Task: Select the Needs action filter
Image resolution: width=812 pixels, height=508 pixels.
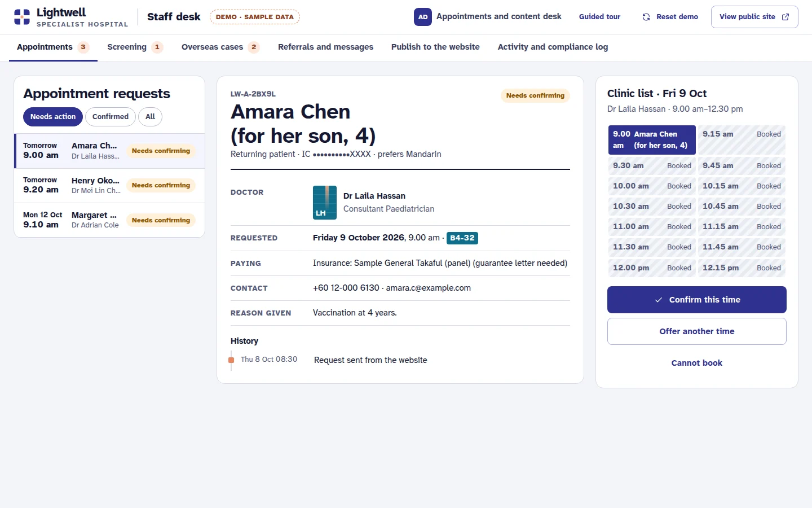Action: pyautogui.click(x=53, y=117)
